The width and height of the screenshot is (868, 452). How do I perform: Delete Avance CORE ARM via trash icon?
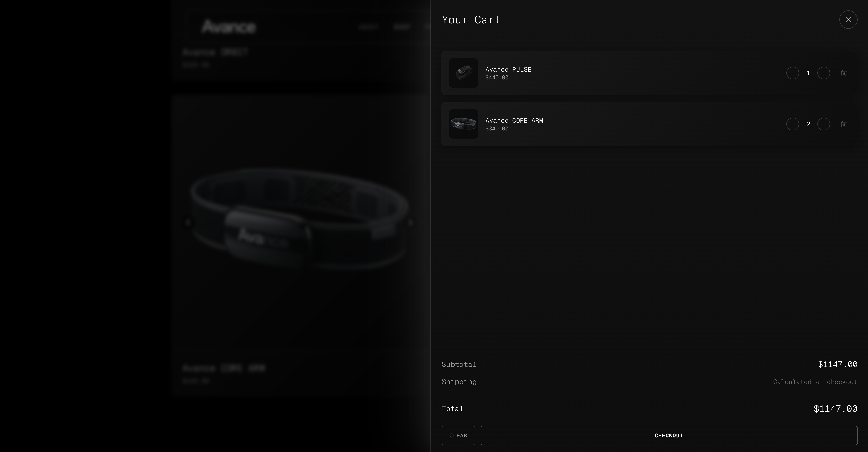(x=844, y=124)
